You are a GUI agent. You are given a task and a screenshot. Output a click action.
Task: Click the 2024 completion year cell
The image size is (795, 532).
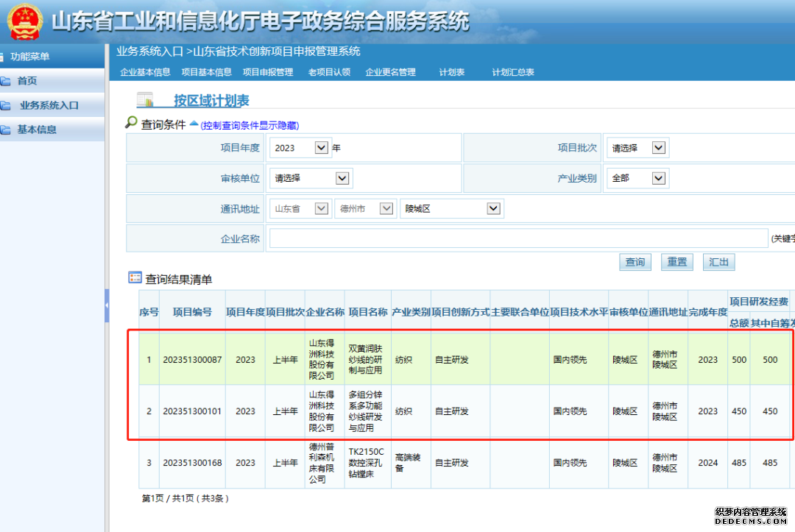tap(708, 463)
